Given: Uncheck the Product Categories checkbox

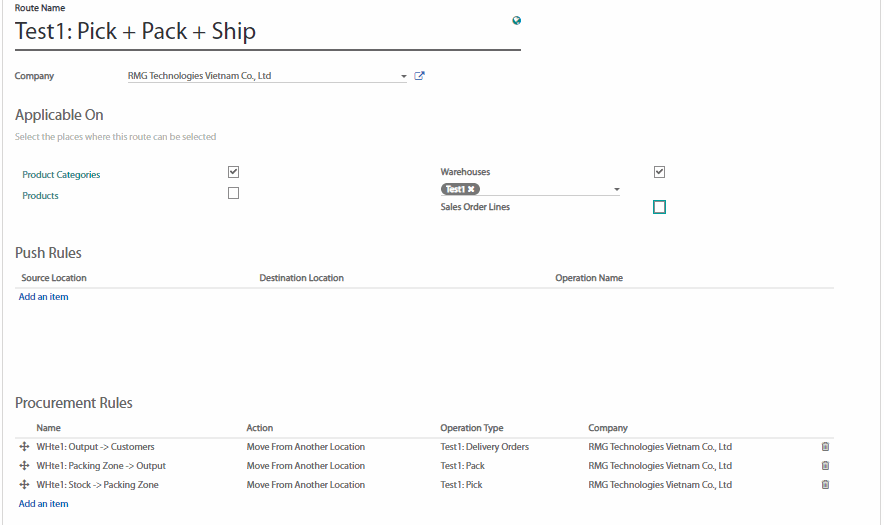Looking at the screenshot, I should 233,172.
